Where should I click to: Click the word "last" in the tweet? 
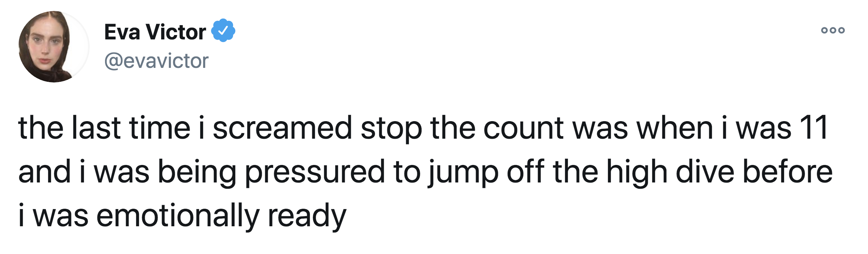pyautogui.click(x=96, y=128)
